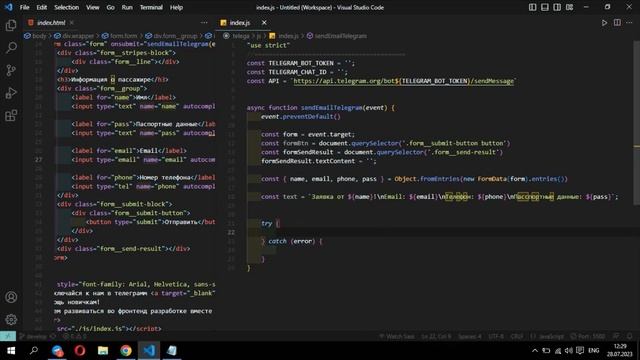The image size is (640, 360).
Task: Open more actions for index.html editor group
Action: click(x=204, y=23)
